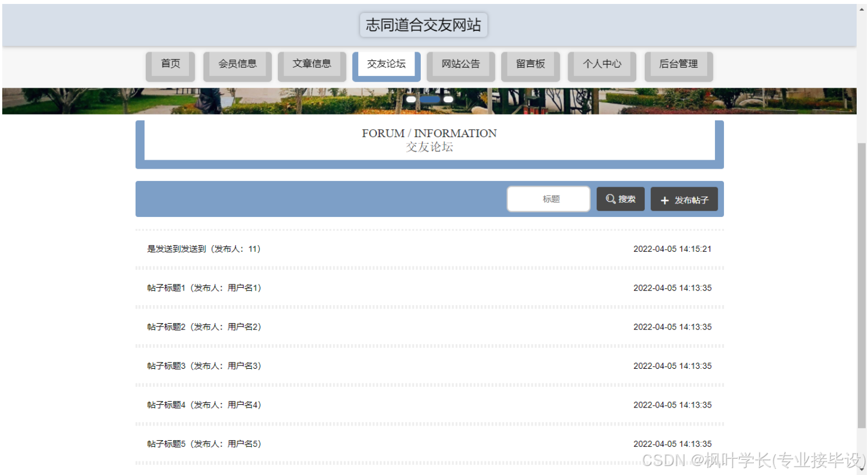Screen dimensions: 868x475
Task: Click the scrollbar down arrow
Action: coord(861,469)
